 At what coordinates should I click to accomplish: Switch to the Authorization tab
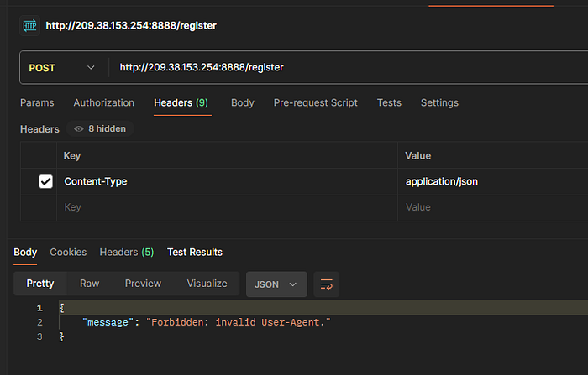[x=104, y=102]
